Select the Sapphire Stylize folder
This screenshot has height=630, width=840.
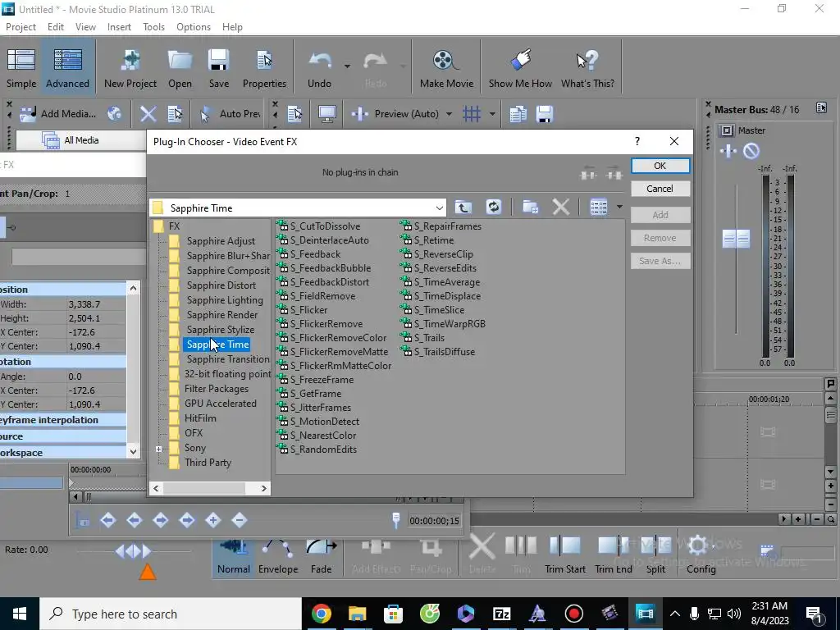[220, 330]
